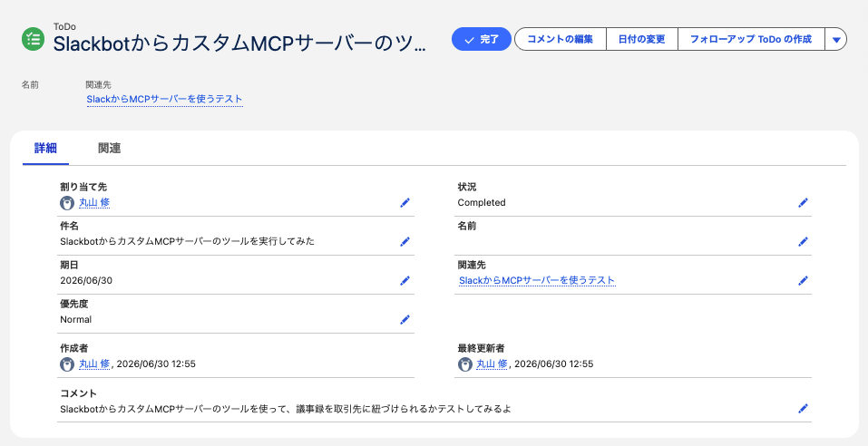Image resolution: width=868 pixels, height=446 pixels.
Task: Open the 関連先 link in the details section
Action: point(537,280)
